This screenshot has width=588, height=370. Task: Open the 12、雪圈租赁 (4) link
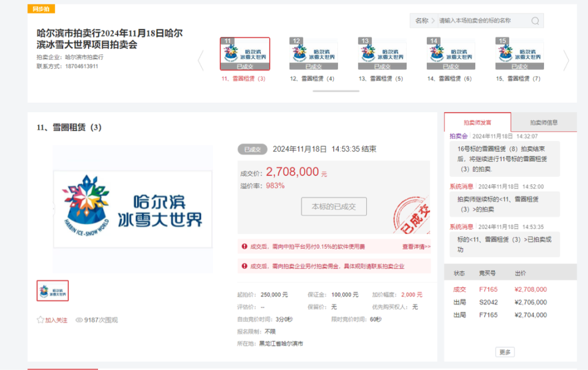[x=312, y=79]
